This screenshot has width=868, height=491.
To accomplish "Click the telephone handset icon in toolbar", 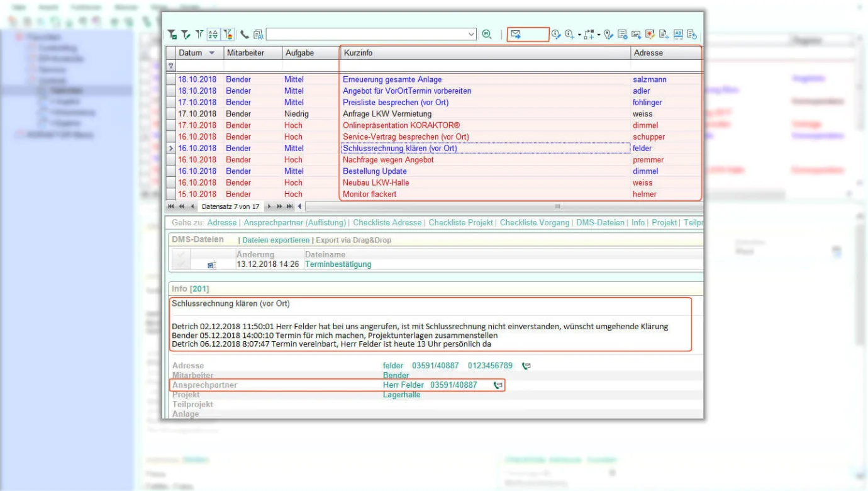I will tap(244, 35).
